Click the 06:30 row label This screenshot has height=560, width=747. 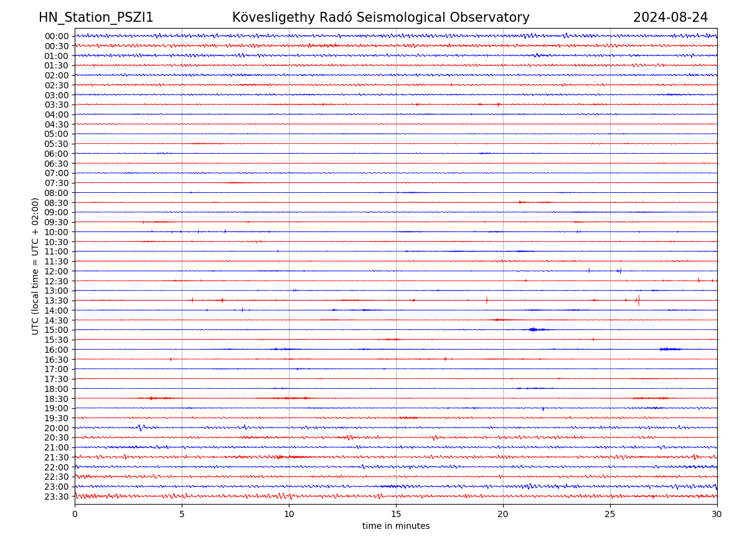(x=56, y=164)
